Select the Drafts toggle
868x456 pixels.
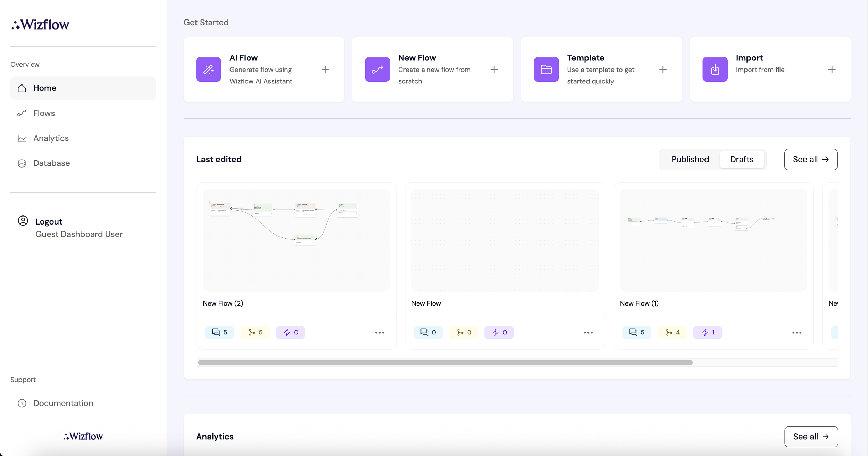click(x=742, y=160)
